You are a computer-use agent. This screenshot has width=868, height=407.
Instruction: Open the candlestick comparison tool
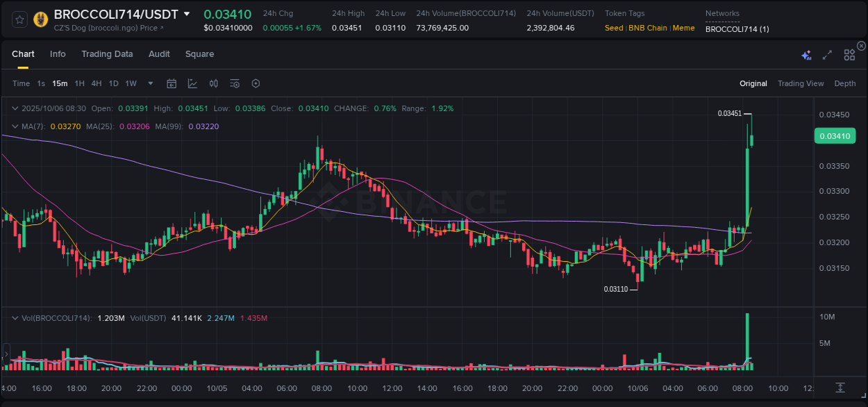tap(213, 83)
